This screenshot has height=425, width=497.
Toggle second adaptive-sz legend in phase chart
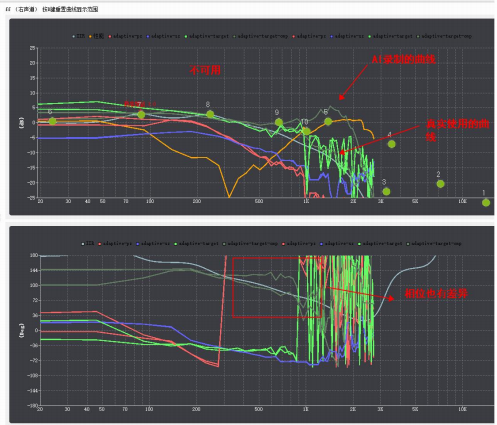tap(337, 244)
